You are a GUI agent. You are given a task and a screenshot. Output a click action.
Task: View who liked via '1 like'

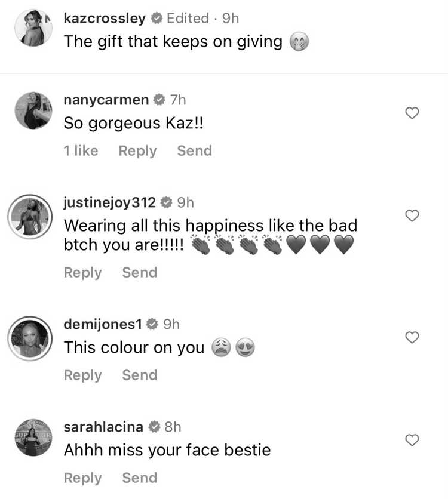click(81, 151)
